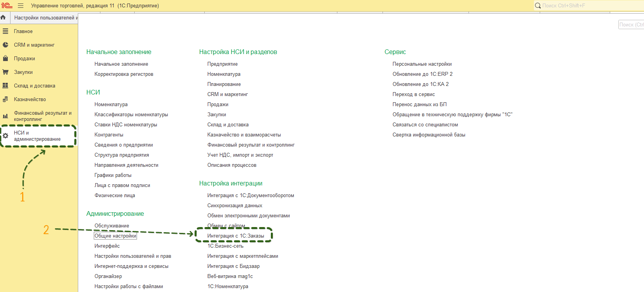The height and width of the screenshot is (292, 644).
Task: Open CRM и маркетинг pie-chart icon in sidebar
Action: 5,45
